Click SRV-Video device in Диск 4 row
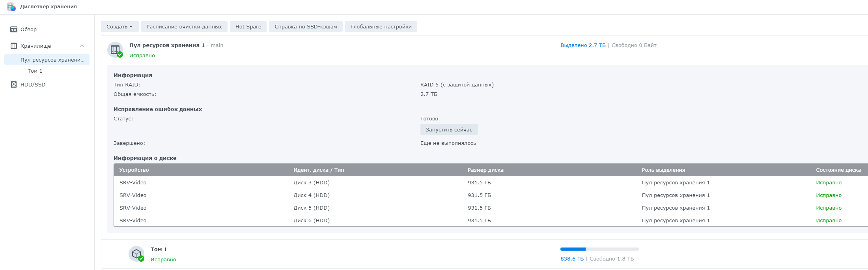Viewport: 868px width, 270px height. pos(133,195)
